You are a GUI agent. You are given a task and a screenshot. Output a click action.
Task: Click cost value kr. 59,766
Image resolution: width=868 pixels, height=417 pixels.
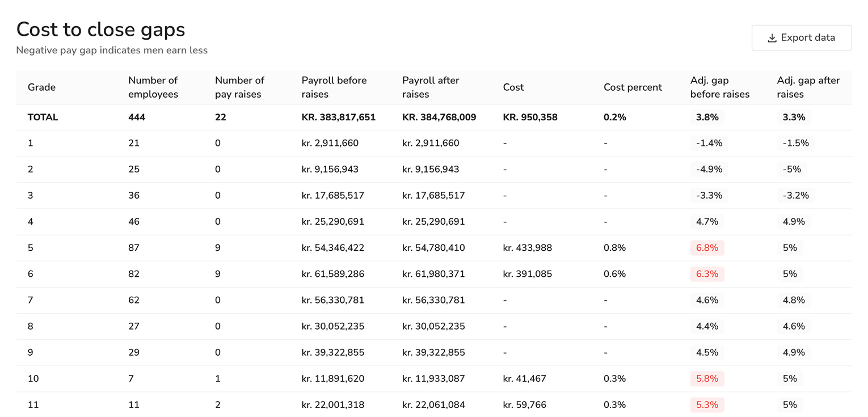(x=525, y=405)
